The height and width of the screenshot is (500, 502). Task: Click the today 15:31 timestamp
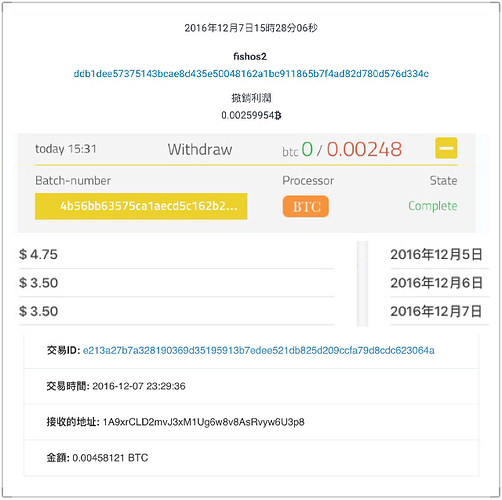[x=66, y=149]
